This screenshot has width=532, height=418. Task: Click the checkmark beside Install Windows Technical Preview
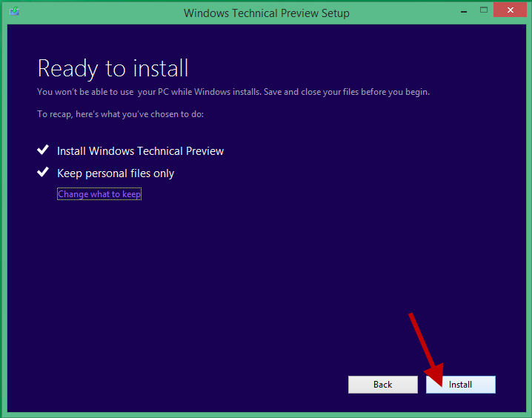[x=43, y=150]
